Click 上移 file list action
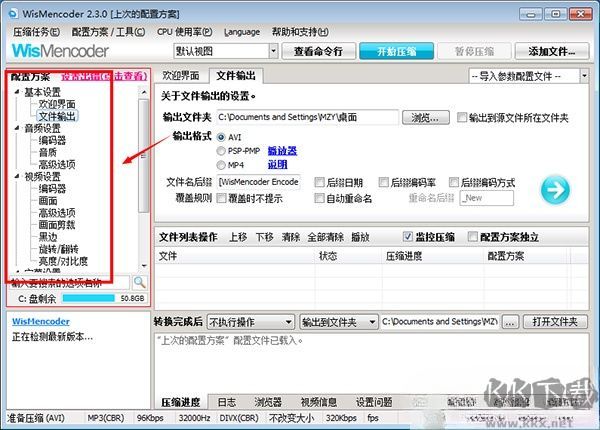The width and height of the screenshot is (600, 430). pos(238,237)
